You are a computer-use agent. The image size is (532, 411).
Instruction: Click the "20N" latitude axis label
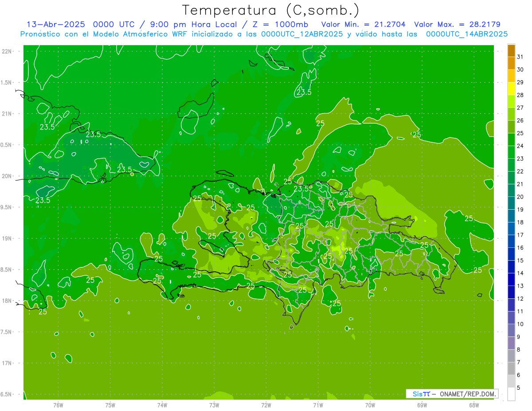tap(8, 176)
